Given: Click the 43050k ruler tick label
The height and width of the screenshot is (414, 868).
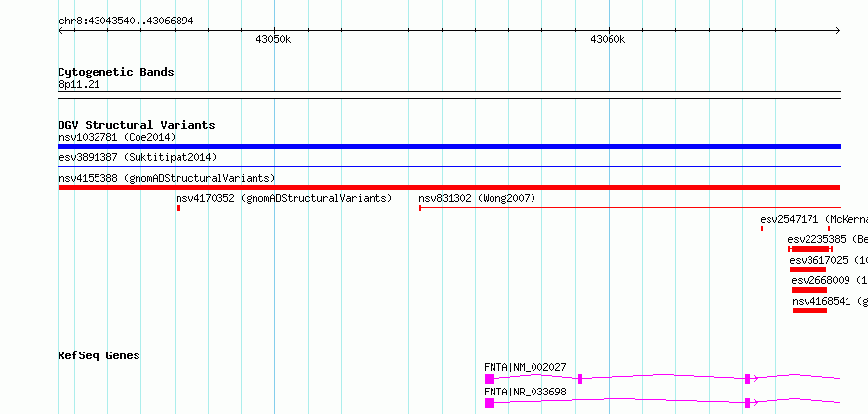Looking at the screenshot, I should pos(273,39).
